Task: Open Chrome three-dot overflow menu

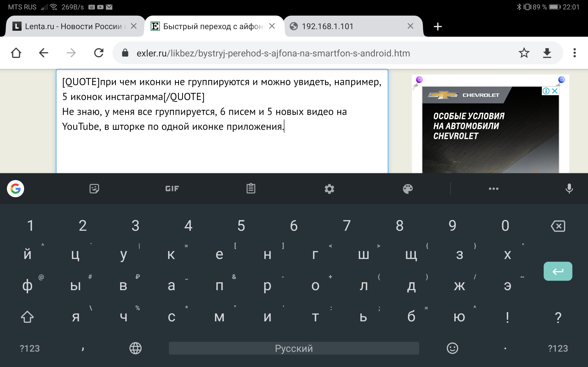Action: point(574,53)
